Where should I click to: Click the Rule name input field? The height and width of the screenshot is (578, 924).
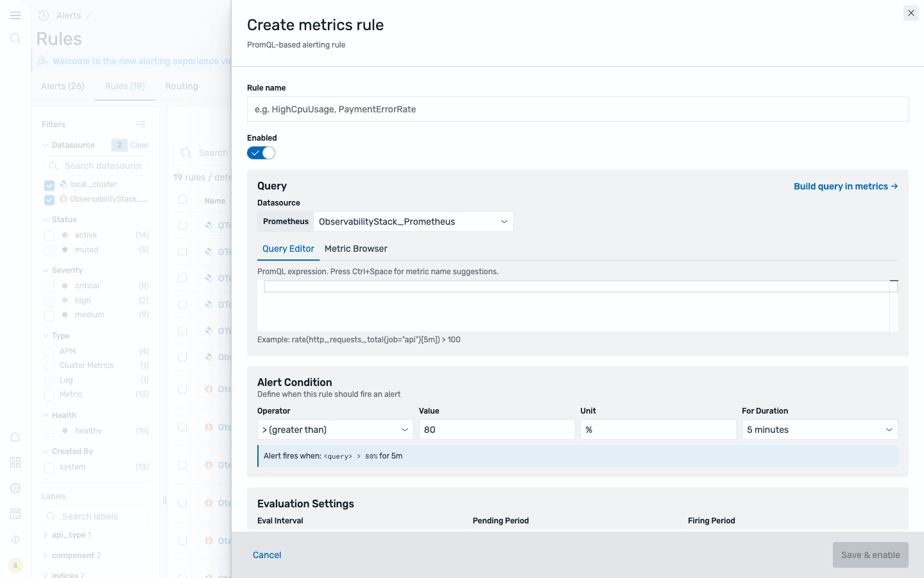point(577,109)
